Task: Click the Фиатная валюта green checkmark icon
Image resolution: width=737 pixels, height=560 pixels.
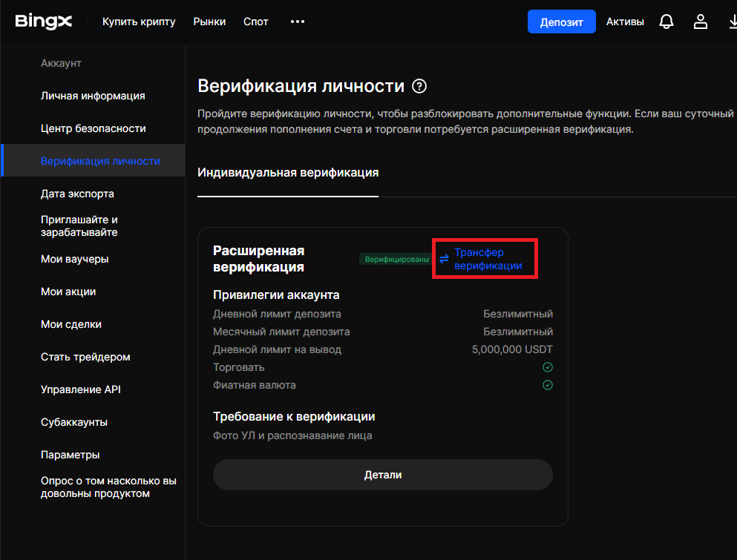Action: (548, 385)
